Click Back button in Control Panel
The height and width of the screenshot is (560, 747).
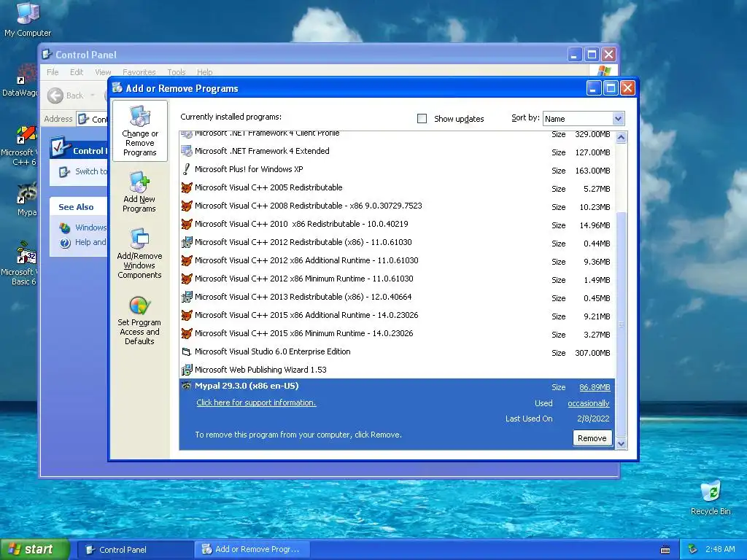pos(66,96)
